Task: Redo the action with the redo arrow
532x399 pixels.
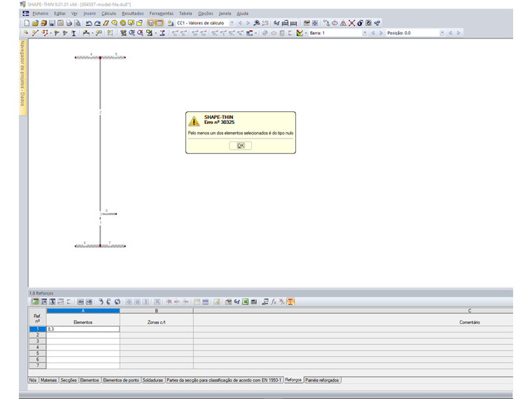Action: pyautogui.click(x=97, y=23)
